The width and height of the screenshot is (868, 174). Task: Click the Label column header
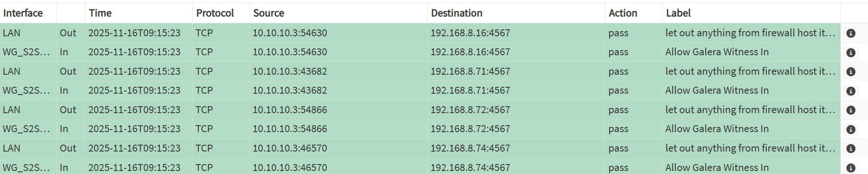pos(678,13)
